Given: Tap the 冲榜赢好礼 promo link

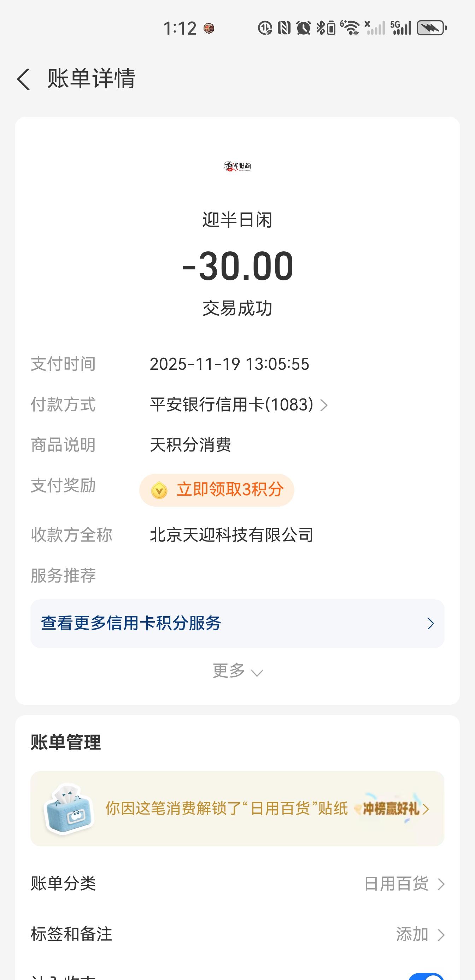Looking at the screenshot, I should coord(392,809).
